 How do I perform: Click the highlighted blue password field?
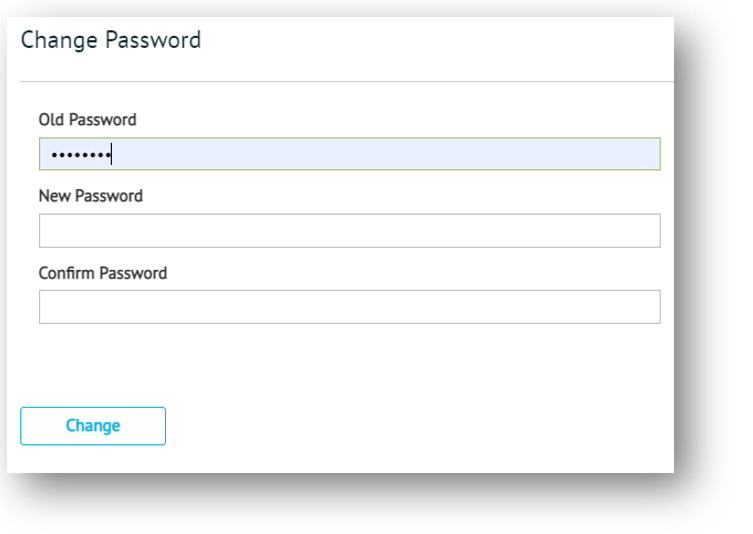pos(400,154)
